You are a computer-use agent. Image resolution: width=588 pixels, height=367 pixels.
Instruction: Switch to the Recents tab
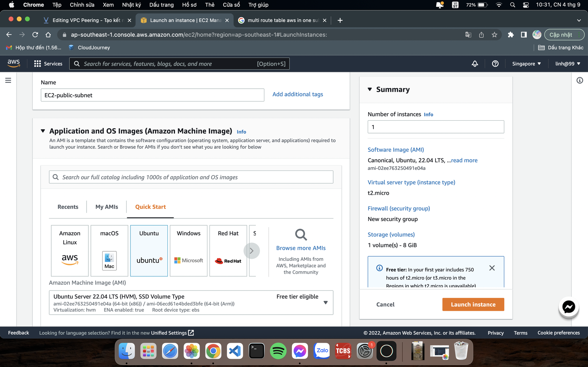[x=68, y=207]
